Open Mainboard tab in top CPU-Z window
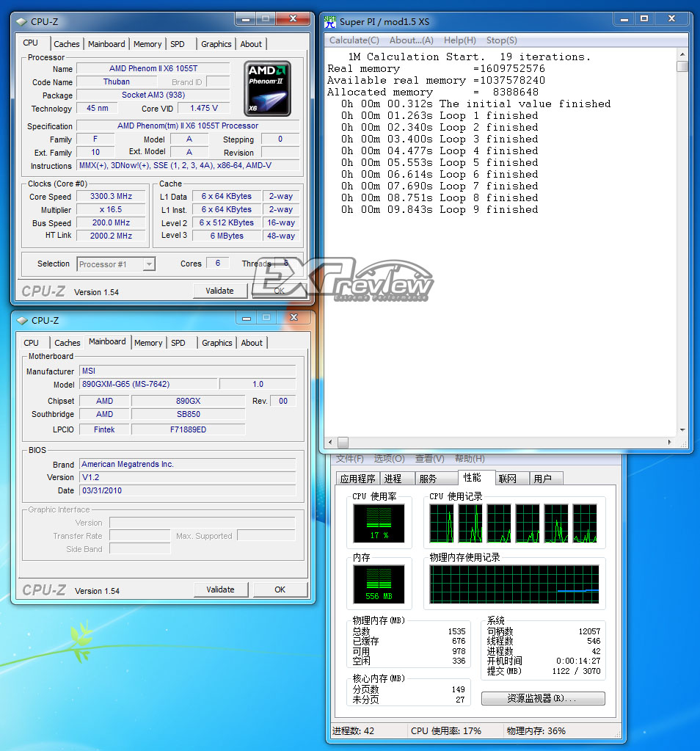The image size is (700, 751). click(106, 44)
